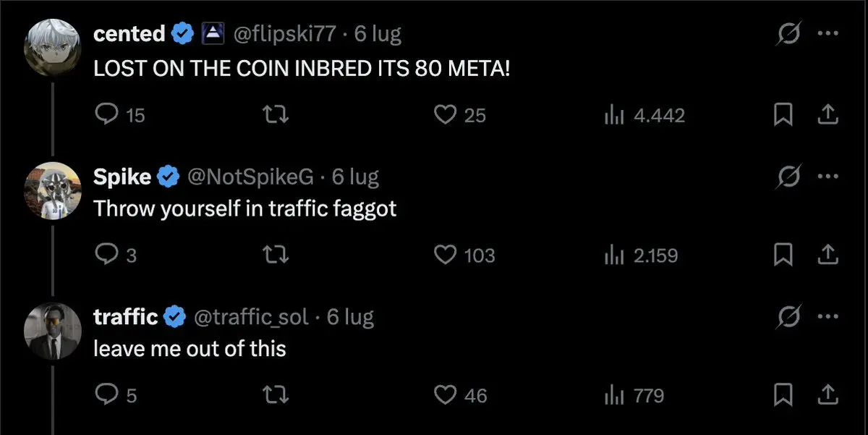View analytics of cented's post showing 4.442
This screenshot has height=435, width=868.
[644, 115]
